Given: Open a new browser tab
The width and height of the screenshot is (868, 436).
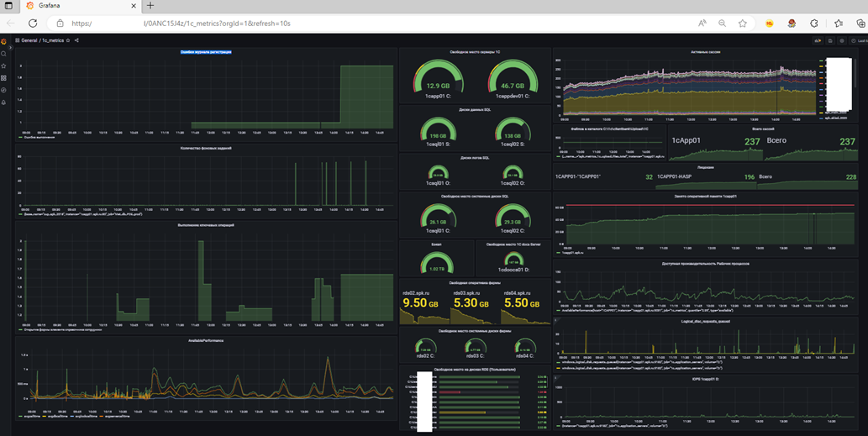Looking at the screenshot, I should pos(150,6).
